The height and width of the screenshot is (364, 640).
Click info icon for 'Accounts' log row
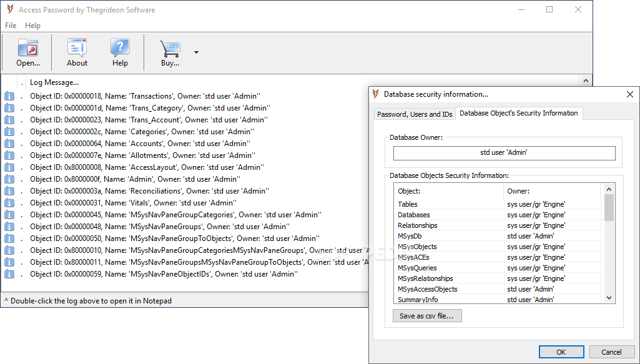click(x=9, y=144)
